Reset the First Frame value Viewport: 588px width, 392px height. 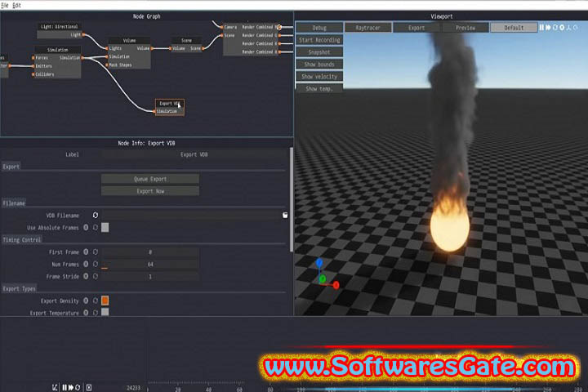[x=96, y=252]
